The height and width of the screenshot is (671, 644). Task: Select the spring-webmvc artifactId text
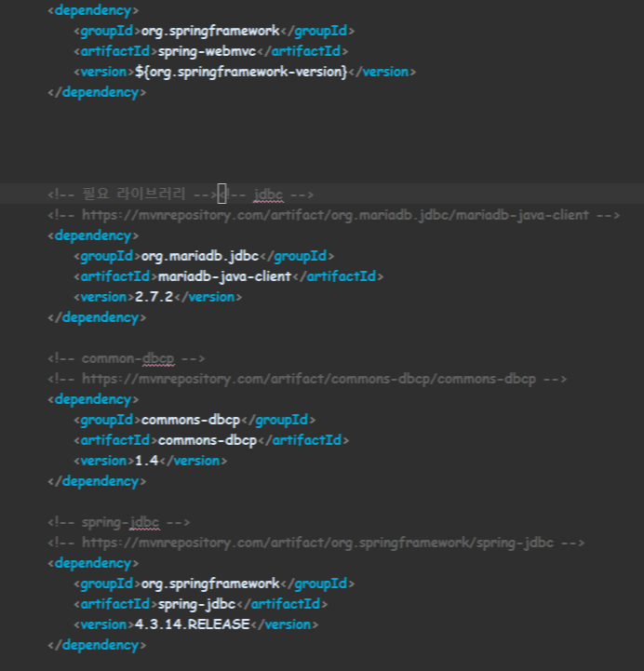point(207,51)
